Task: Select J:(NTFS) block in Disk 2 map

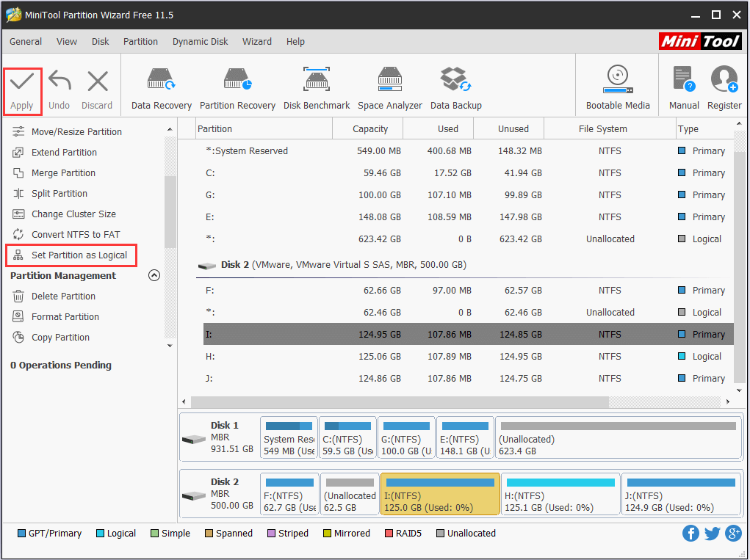Action: coord(681,495)
